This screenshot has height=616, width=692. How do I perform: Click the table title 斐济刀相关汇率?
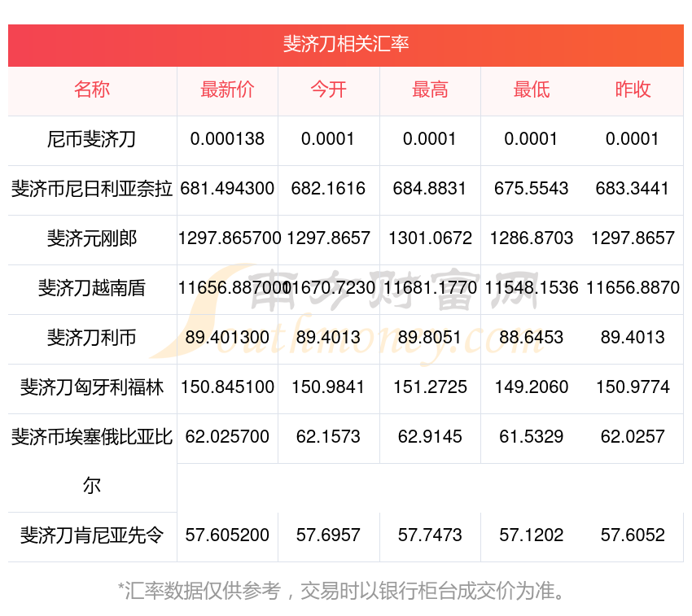[x=346, y=44]
